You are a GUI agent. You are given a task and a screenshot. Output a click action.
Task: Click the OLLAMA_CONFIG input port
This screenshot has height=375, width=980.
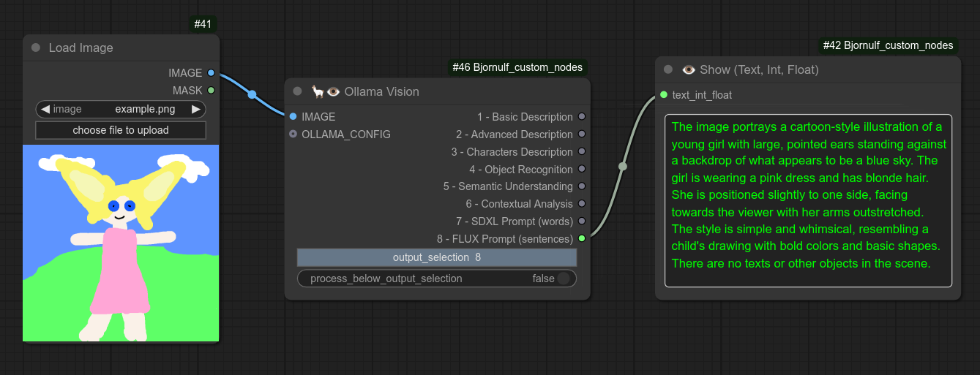pos(293,135)
